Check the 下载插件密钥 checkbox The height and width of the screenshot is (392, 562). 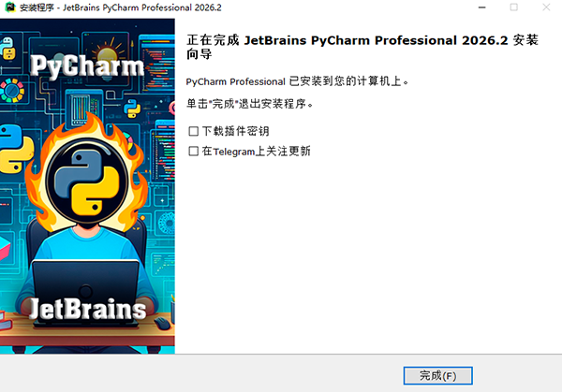point(194,131)
